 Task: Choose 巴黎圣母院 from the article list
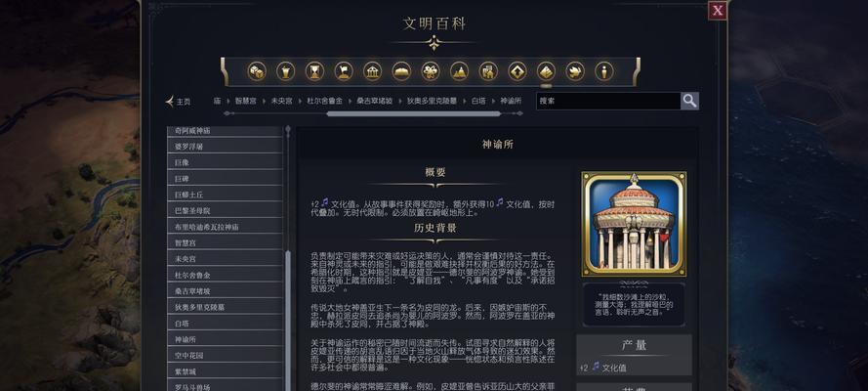pyautogui.click(x=225, y=210)
